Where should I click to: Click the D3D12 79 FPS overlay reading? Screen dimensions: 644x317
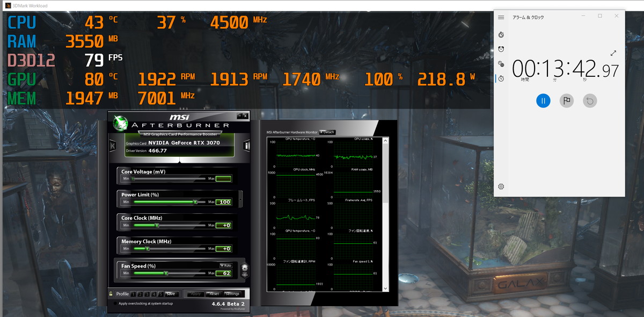pos(65,60)
